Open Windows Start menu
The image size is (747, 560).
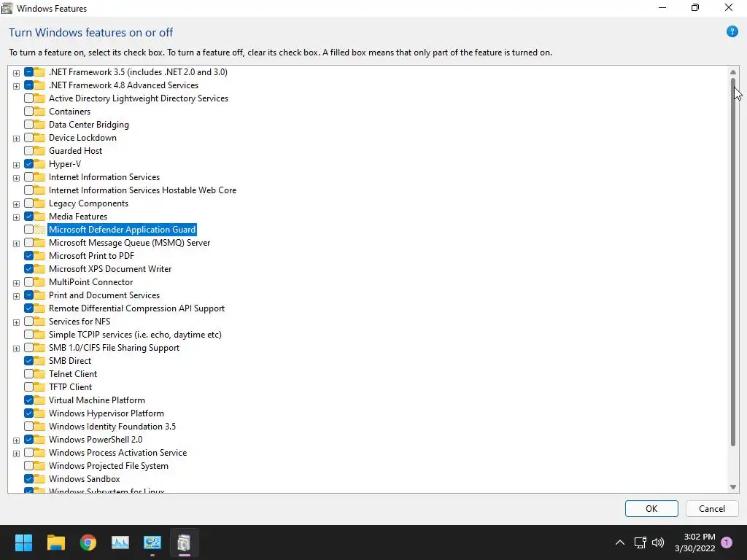[23, 542]
